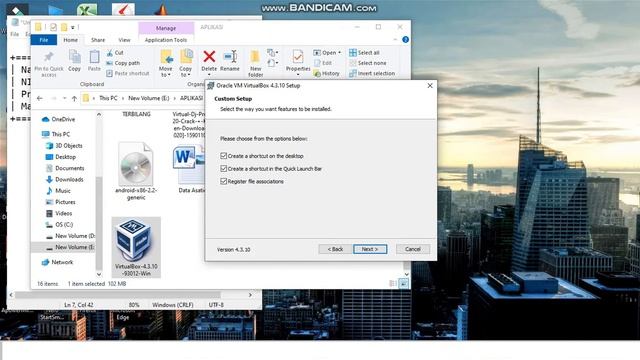Click Select none in ribbon
The image size is (640, 360).
click(367, 63)
